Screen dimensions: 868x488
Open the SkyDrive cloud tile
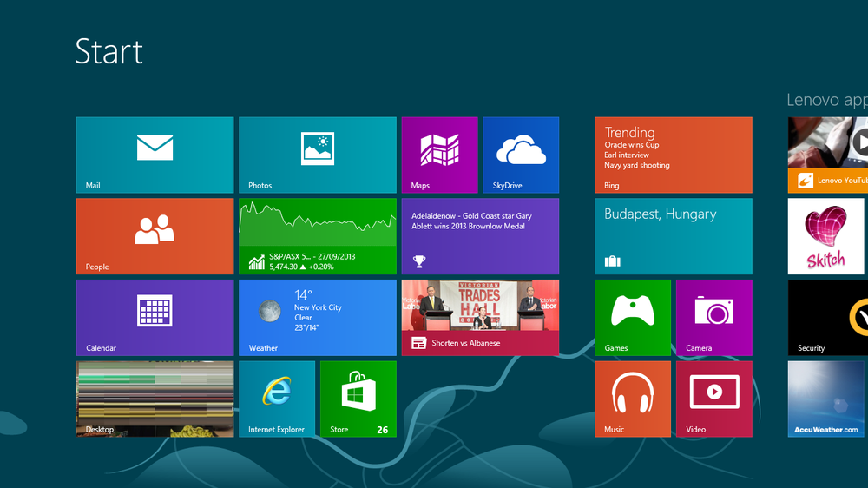[x=521, y=155]
